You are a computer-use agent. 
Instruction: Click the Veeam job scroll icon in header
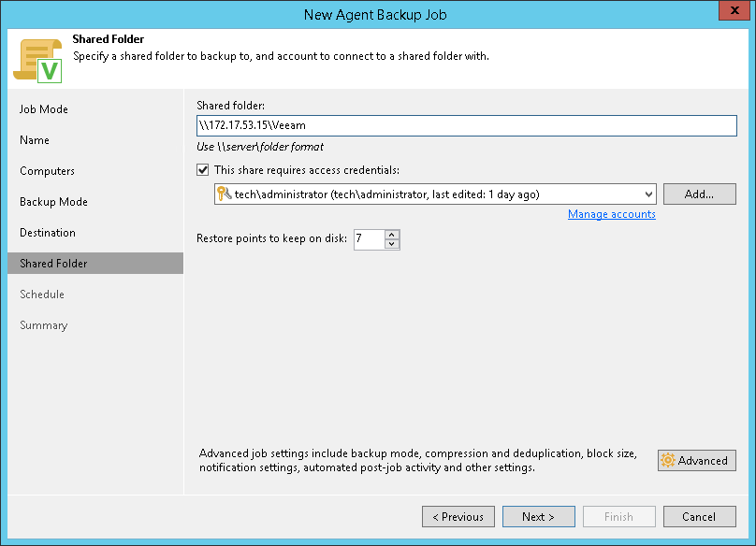click(36, 59)
